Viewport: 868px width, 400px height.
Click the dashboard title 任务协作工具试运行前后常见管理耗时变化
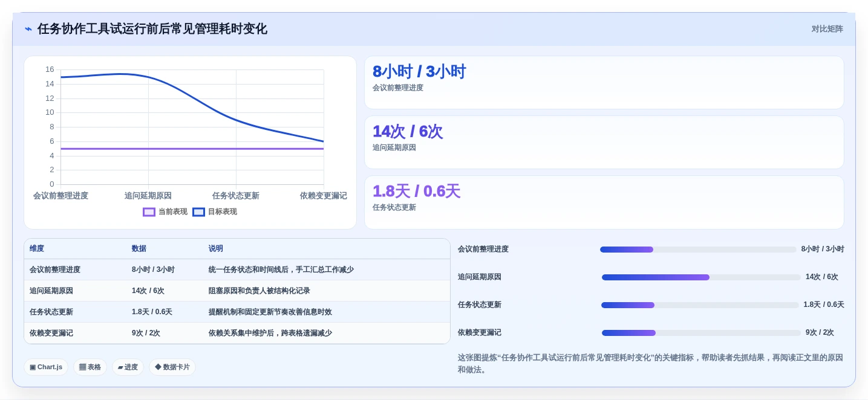tap(152, 29)
